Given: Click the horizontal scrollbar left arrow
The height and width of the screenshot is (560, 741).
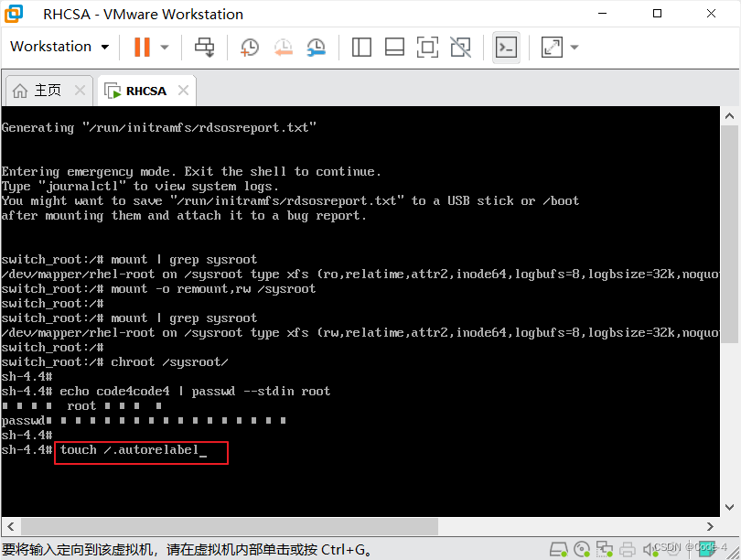Looking at the screenshot, I should 11,526.
